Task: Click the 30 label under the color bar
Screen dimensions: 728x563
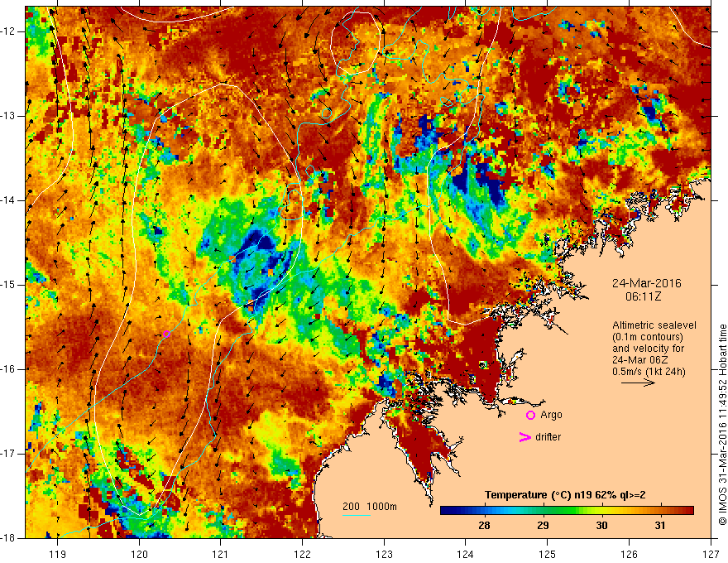Action: click(x=601, y=526)
